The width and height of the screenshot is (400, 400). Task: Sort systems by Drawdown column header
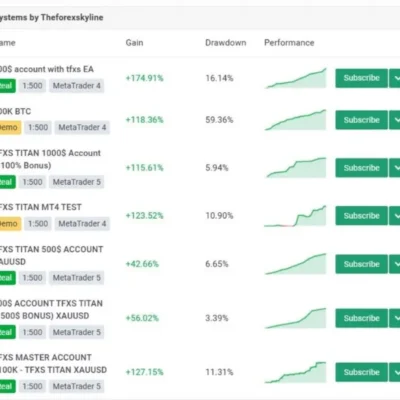(226, 43)
